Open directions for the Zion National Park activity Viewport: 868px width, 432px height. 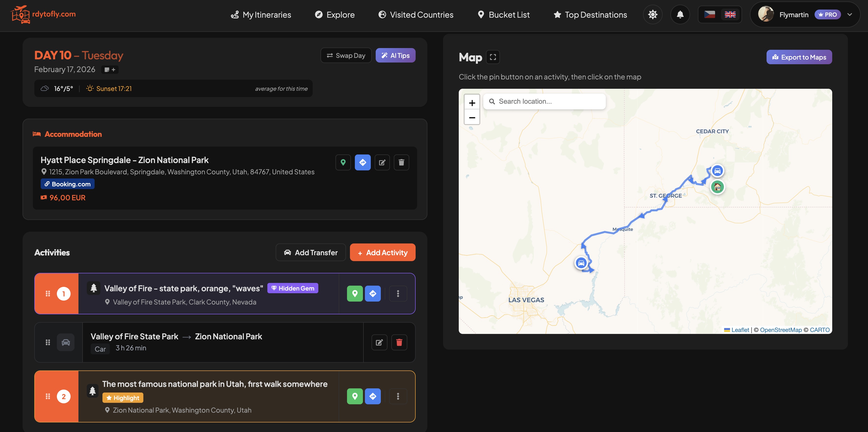pyautogui.click(x=373, y=396)
